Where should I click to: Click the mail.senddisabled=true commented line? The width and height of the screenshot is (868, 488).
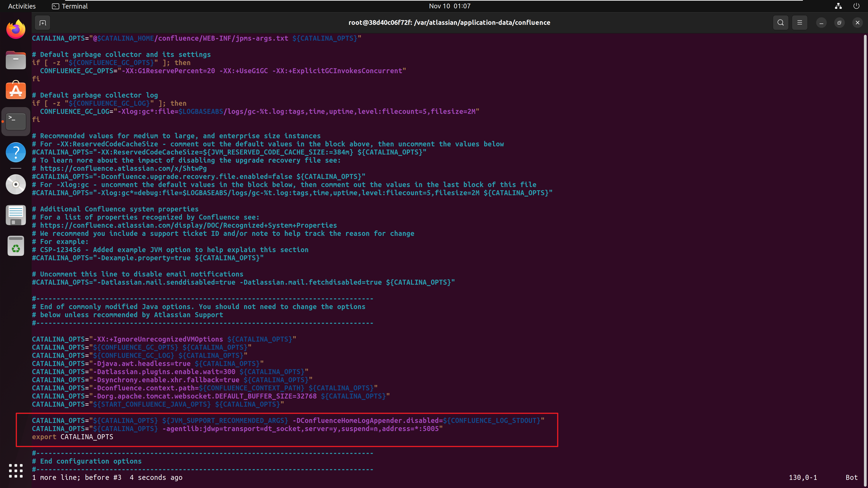pyautogui.click(x=243, y=282)
